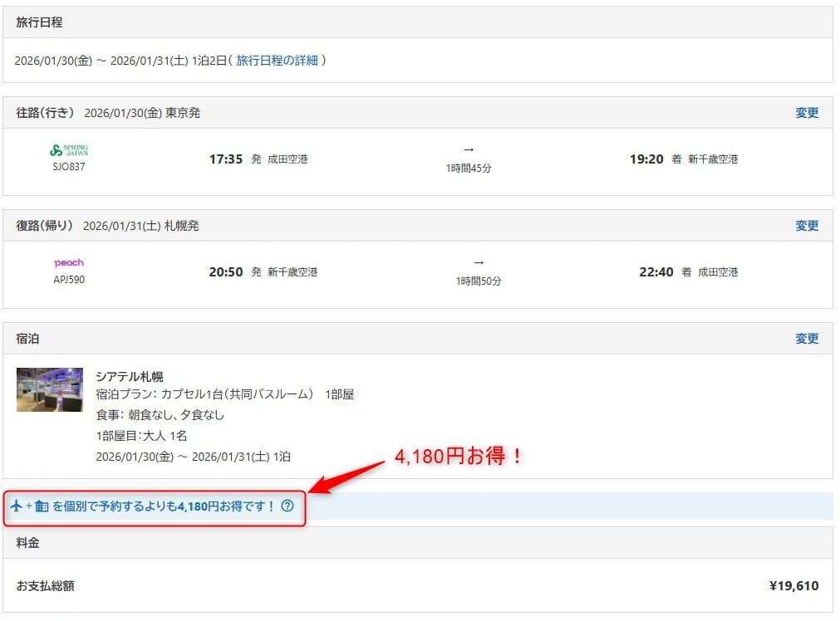Image resolution: width=840 pixels, height=621 pixels.
Task: Click the red annotation arrow
Action: point(350,477)
